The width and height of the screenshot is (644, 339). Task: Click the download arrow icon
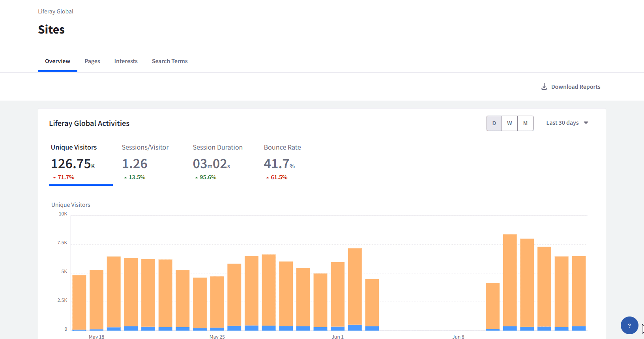click(544, 87)
